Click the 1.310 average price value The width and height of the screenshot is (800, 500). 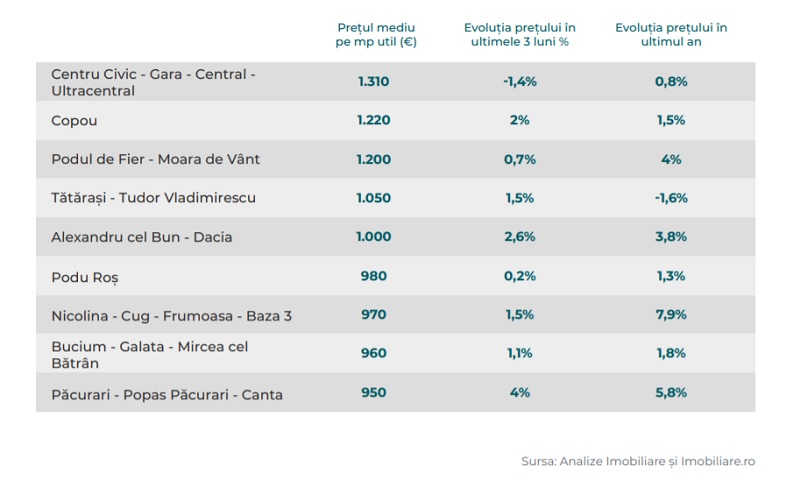374,81
